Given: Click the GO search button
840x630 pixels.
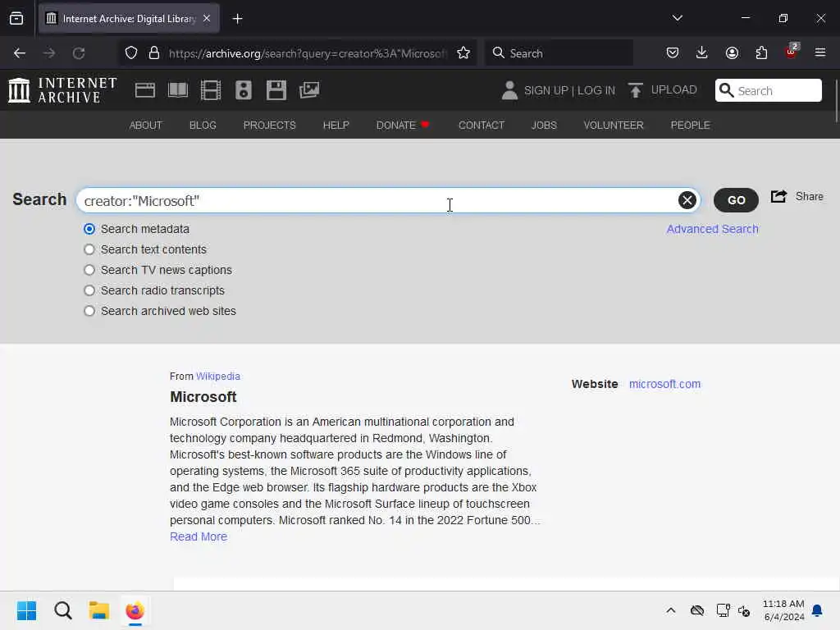Looking at the screenshot, I should pyautogui.click(x=736, y=200).
